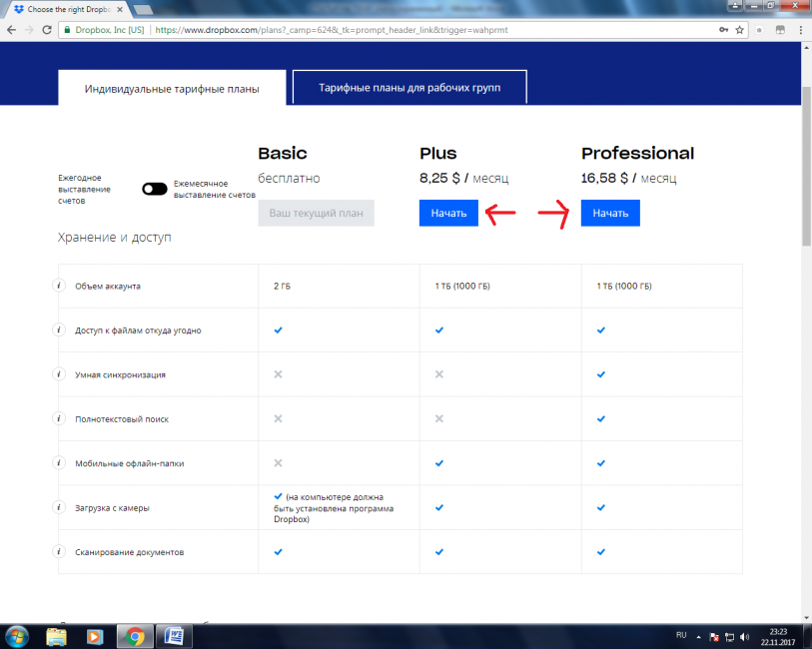Click the Basic plan heading
The height and width of the screenshot is (649, 812).
(283, 153)
